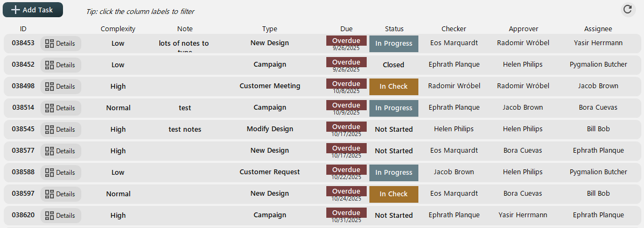
Task: Click the Type column header
Action: tap(270, 29)
